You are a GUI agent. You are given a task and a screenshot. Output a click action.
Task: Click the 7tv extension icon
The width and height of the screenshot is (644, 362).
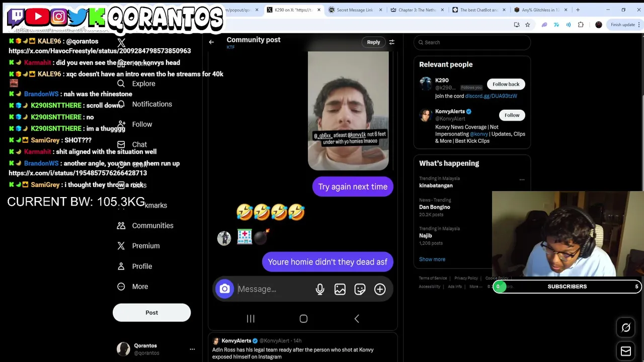556,25
